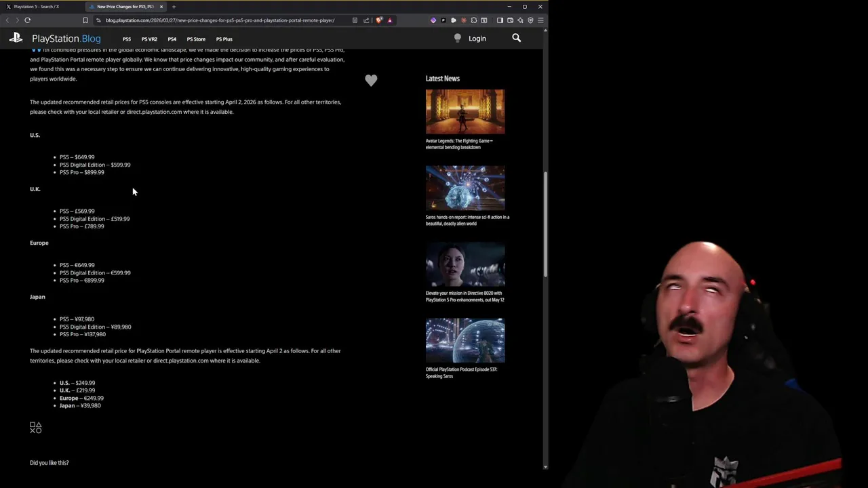Toggle the browser sidebar panel
Screen dimensions: 868x488
click(500, 20)
